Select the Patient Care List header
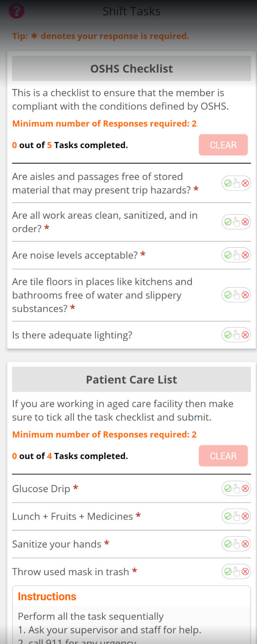Viewport: 257px width, 644px height. pos(132,380)
